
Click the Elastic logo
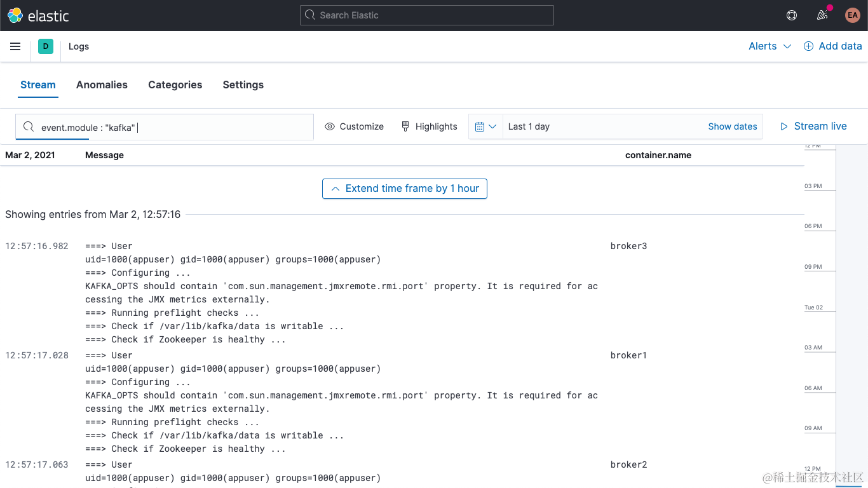(38, 15)
